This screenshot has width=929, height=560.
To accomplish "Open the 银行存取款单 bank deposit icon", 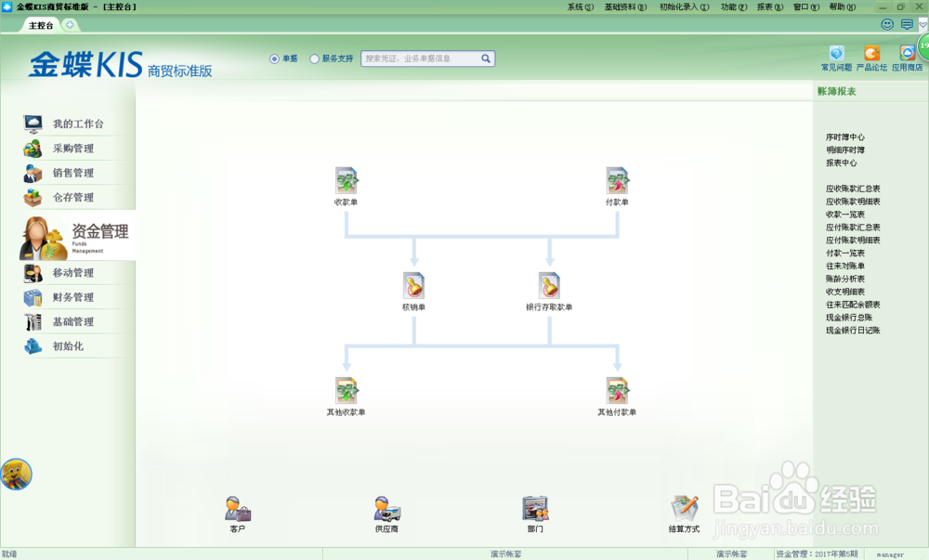I will [549, 285].
